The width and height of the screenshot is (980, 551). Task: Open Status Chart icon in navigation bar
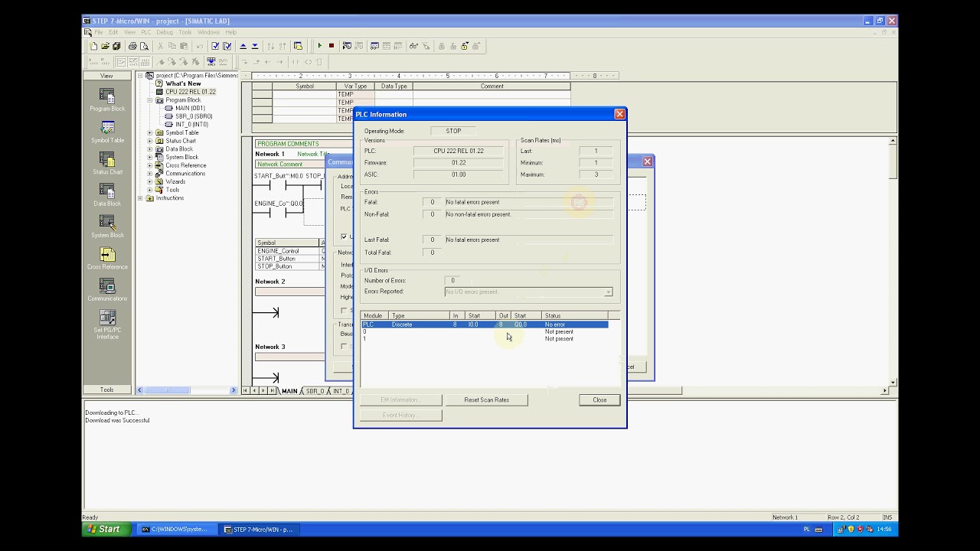point(106,163)
